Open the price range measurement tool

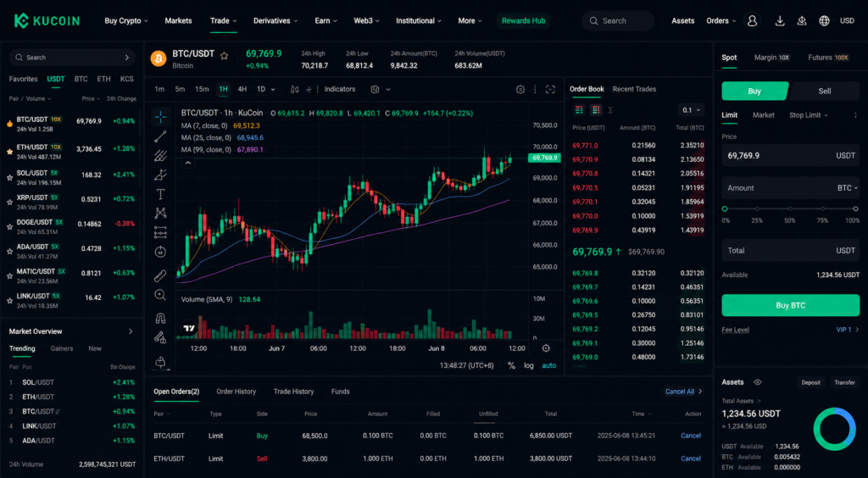tap(160, 232)
